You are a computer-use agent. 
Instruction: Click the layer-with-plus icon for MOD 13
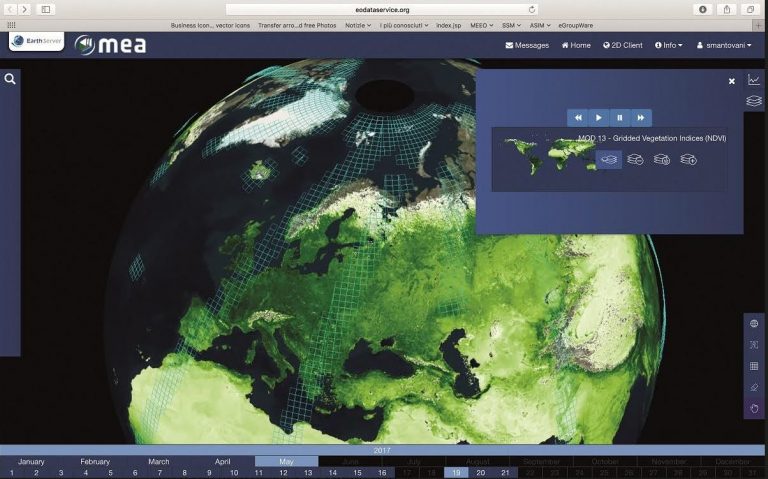[688, 160]
